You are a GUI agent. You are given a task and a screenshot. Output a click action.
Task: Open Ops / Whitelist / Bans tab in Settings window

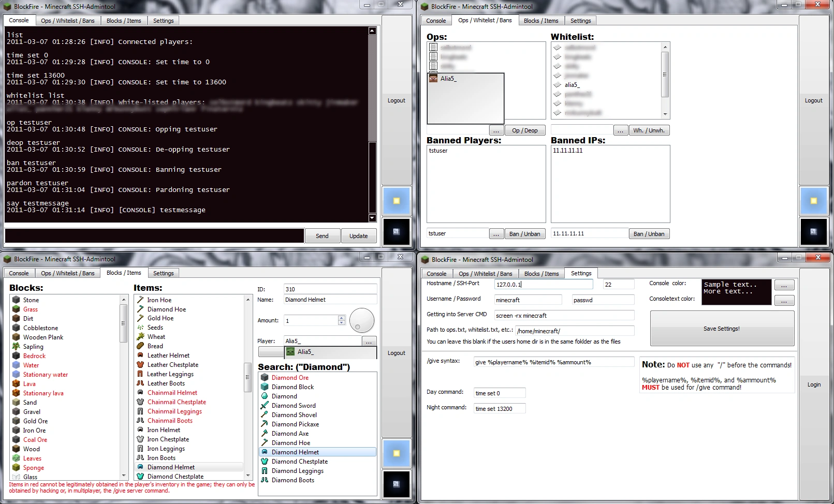click(x=486, y=274)
